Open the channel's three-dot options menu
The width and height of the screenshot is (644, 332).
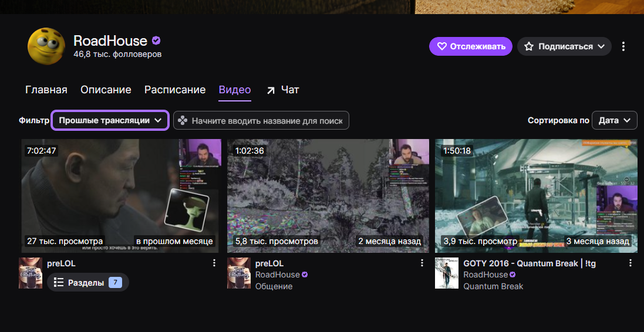(623, 46)
